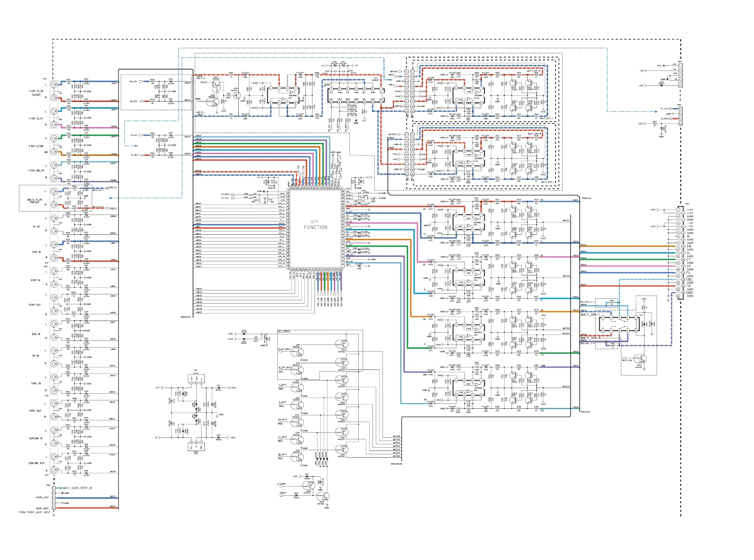This screenshot has height=560, width=754.
Task: Click the MULTI FL/R PREOUT right jack symbol
Action: point(54,205)
